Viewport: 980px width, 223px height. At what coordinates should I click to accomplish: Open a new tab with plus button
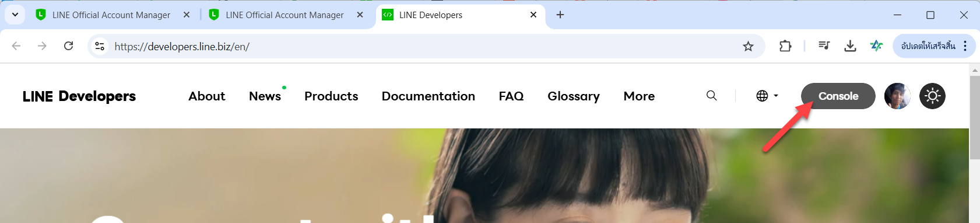(x=560, y=15)
